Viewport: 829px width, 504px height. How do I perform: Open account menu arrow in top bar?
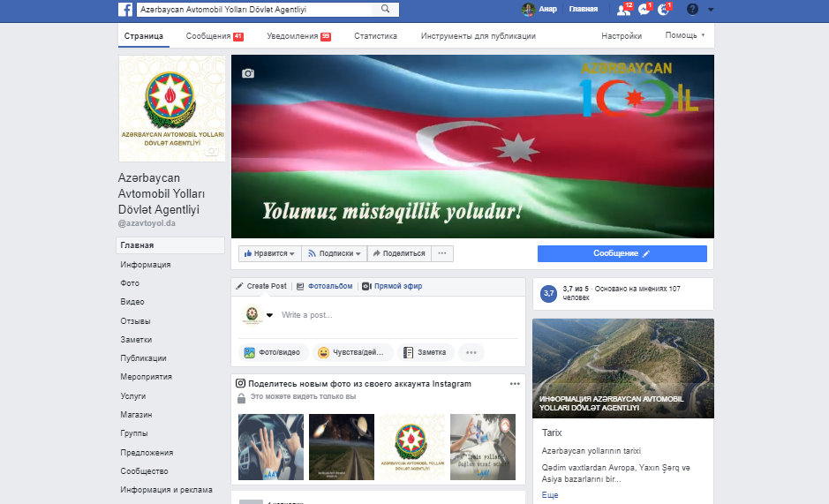pyautogui.click(x=712, y=10)
